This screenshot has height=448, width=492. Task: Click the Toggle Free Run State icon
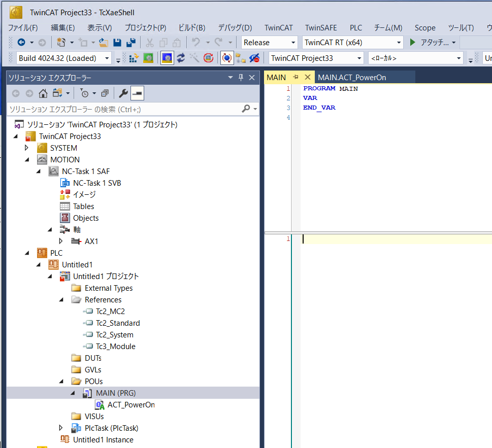[208, 58]
